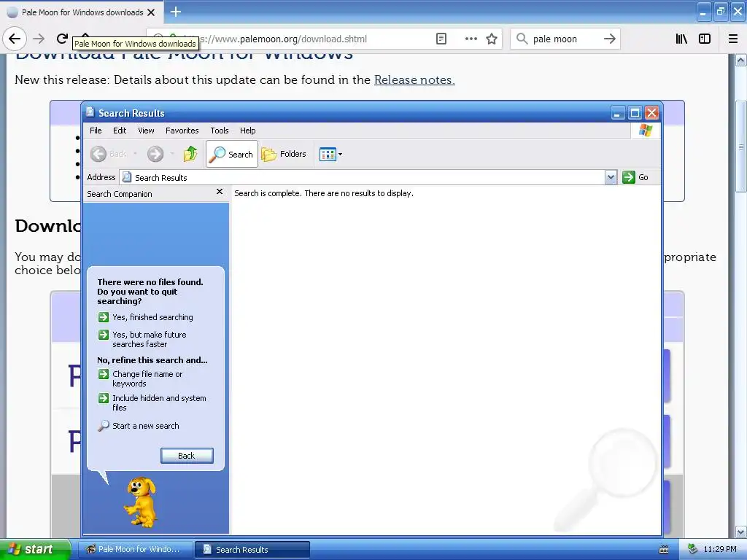Submit search with the arrow icon

tap(609, 39)
